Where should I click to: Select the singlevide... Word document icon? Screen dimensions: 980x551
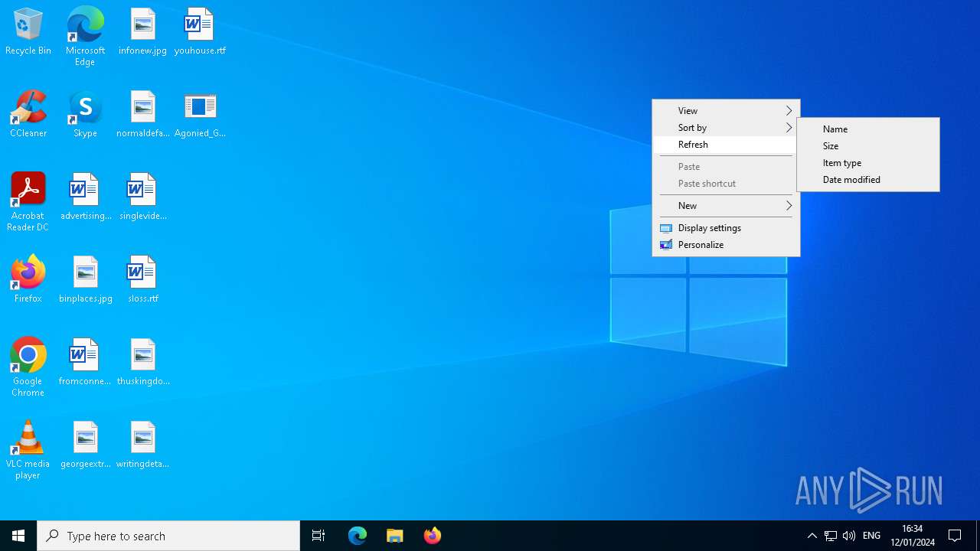pyautogui.click(x=142, y=197)
